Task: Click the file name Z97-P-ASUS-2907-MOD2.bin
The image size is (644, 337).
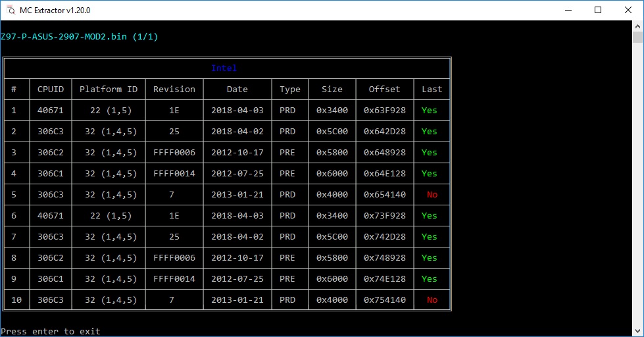Action: 64,37
